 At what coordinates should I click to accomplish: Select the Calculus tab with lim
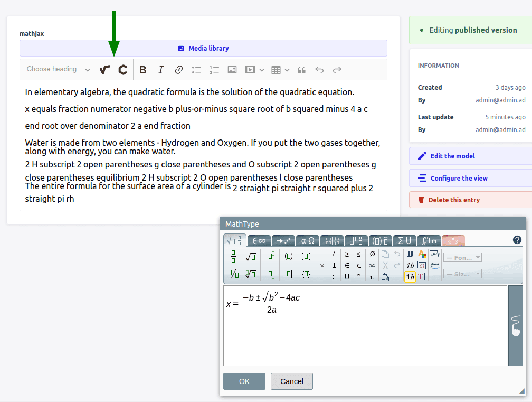click(x=429, y=241)
